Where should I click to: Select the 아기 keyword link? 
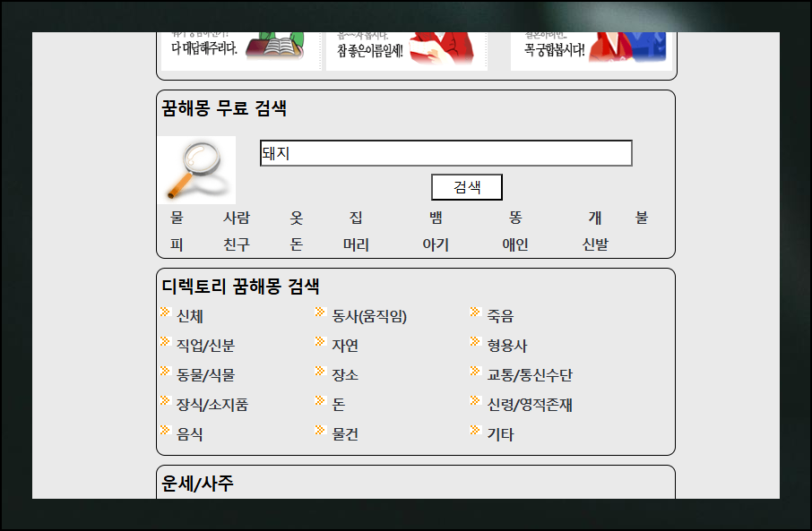point(436,244)
